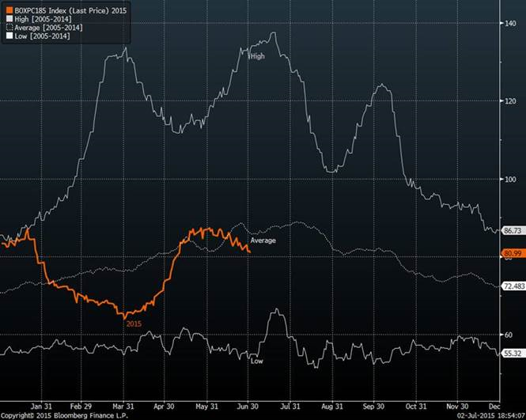Click the 55.32 low value label
The image size is (526, 420).
pos(513,353)
